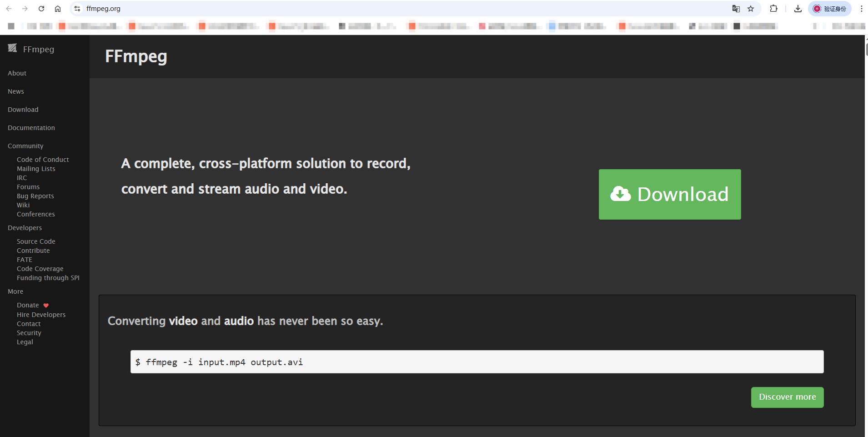This screenshot has height=437, width=868.
Task: Open Source Code link
Action: pyautogui.click(x=36, y=241)
